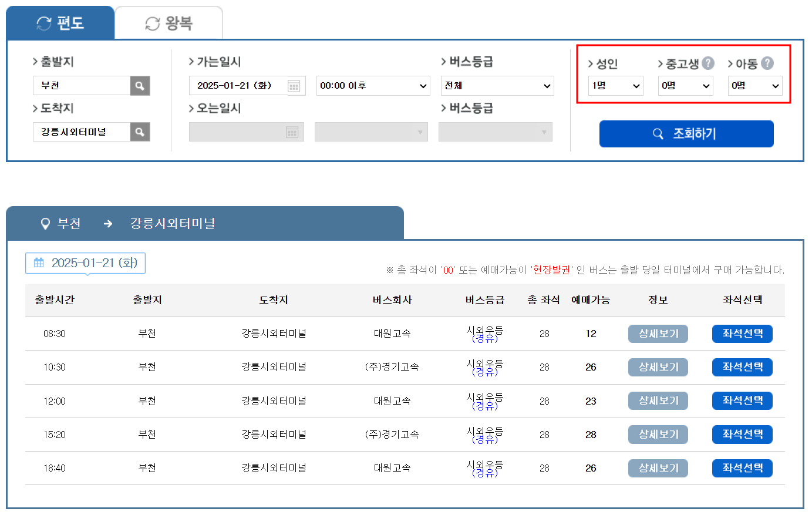Open the 아동 0명 passenger dropdown
812x515 pixels.
755,86
